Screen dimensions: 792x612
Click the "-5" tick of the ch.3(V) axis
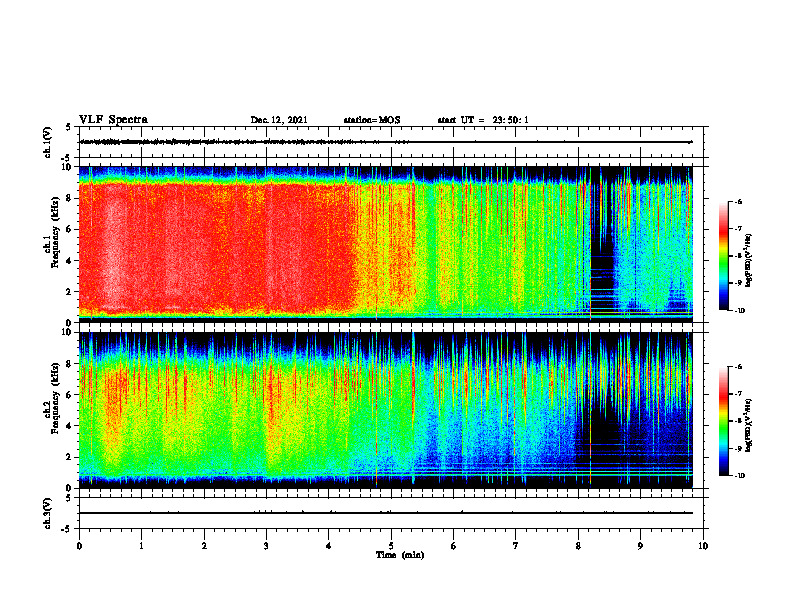(68, 529)
